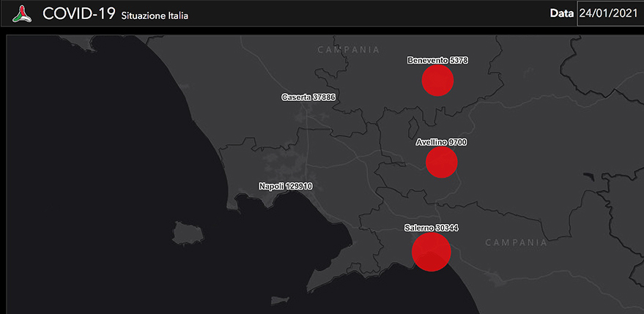Image resolution: width=644 pixels, height=314 pixels.
Task: Click the 'Caserta 37886' map label
Action: click(x=308, y=97)
